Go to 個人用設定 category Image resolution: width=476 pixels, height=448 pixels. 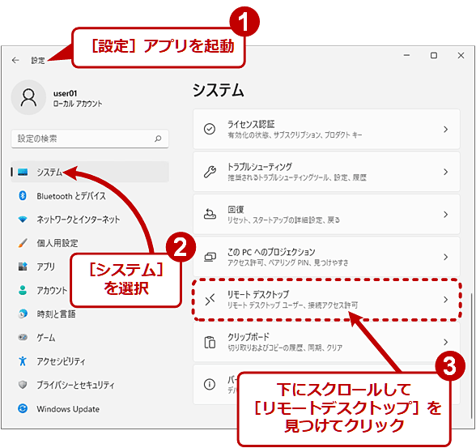[x=57, y=243]
